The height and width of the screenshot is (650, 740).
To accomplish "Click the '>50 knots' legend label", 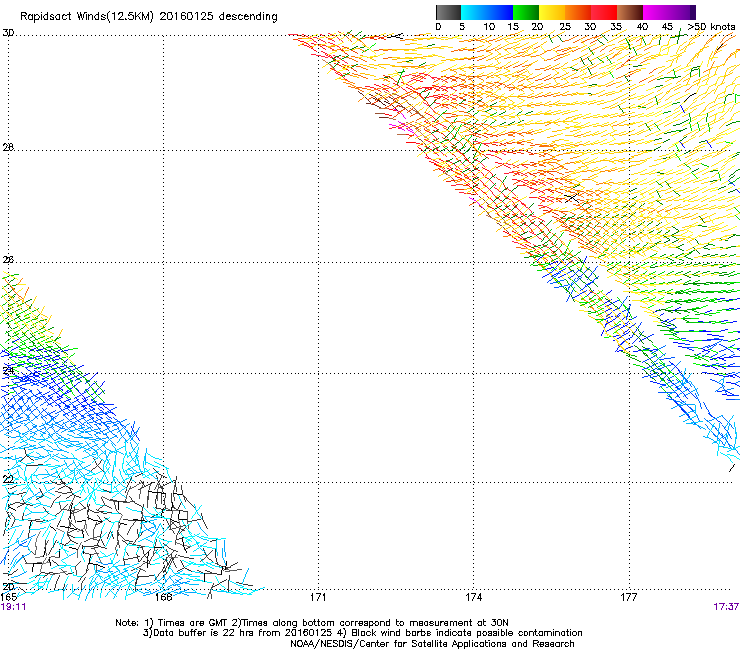I will [711, 27].
